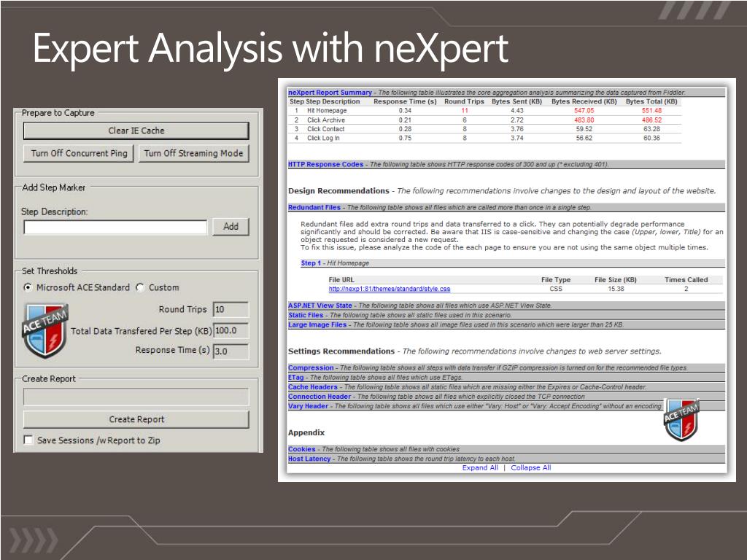Open the style.css file URL link
Image resolution: width=747 pixels, height=560 pixels.
pos(390,289)
